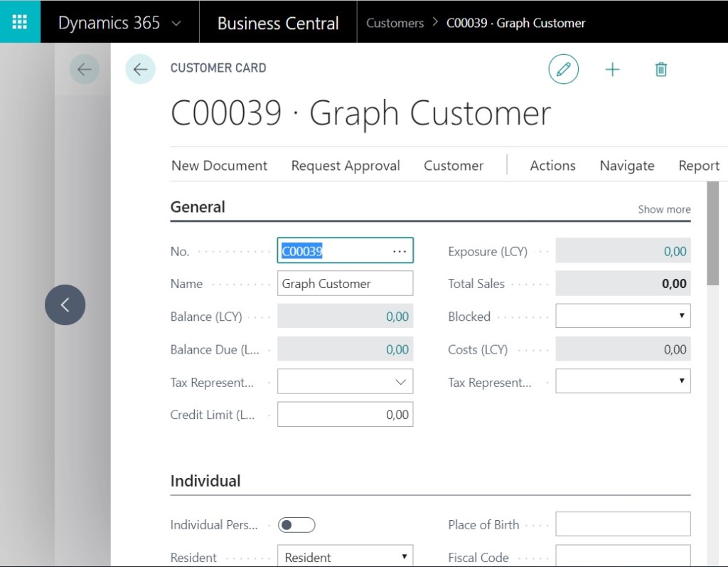Image resolution: width=728 pixels, height=567 pixels.
Task: Open Exposure (LCY) value 0,00
Action: tap(675, 251)
